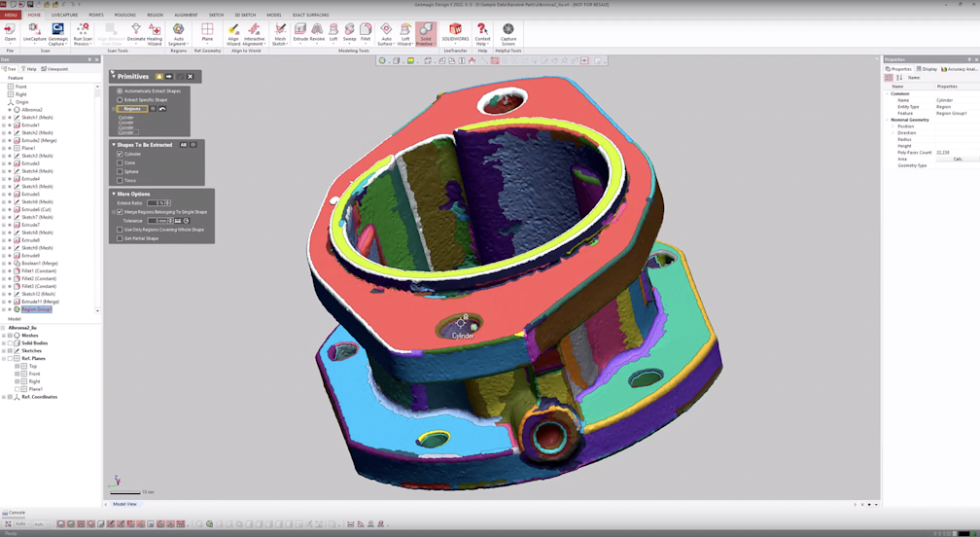
Task: Cancel the Primitives dialog with X
Action: click(191, 76)
